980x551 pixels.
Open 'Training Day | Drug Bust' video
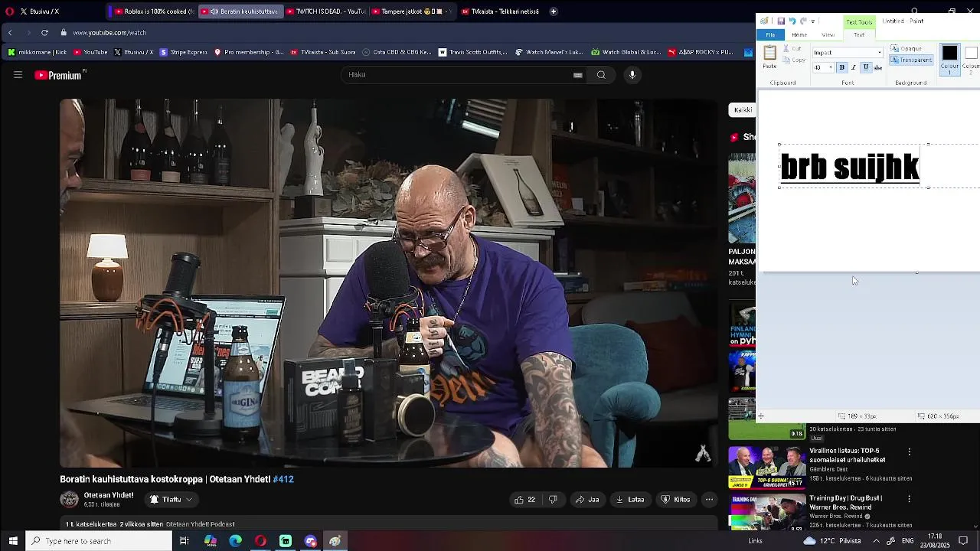click(845, 502)
